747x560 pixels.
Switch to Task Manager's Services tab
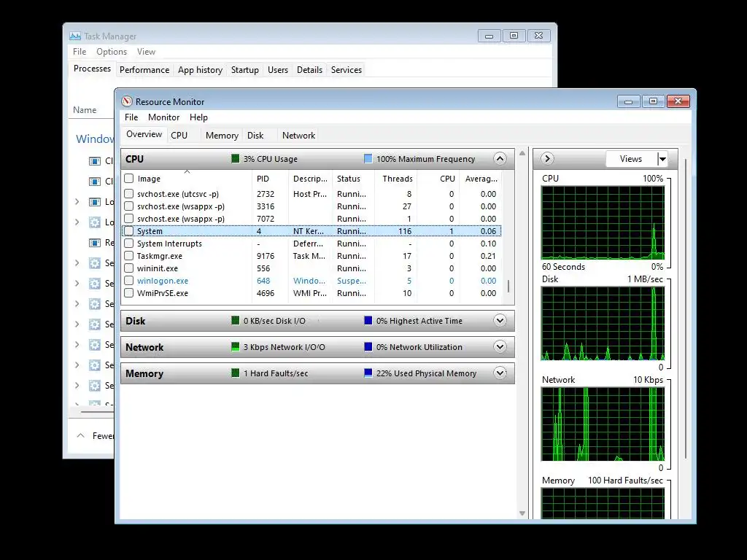coord(347,69)
